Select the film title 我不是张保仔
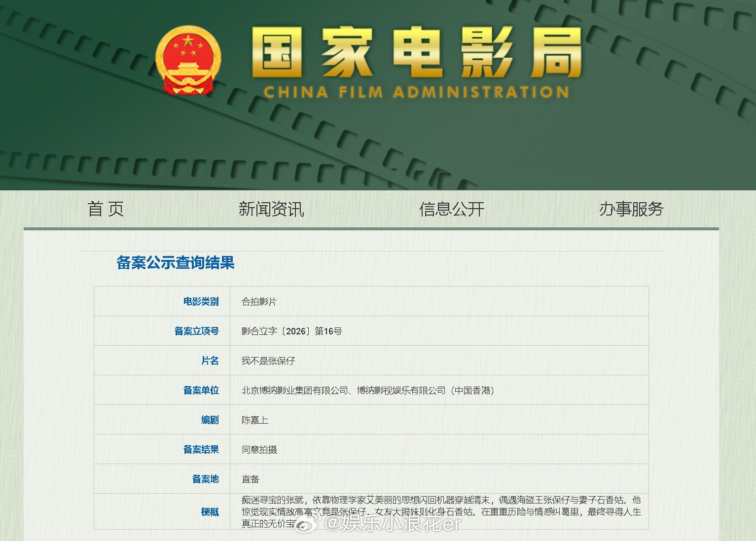The height and width of the screenshot is (541, 756). coord(268,361)
